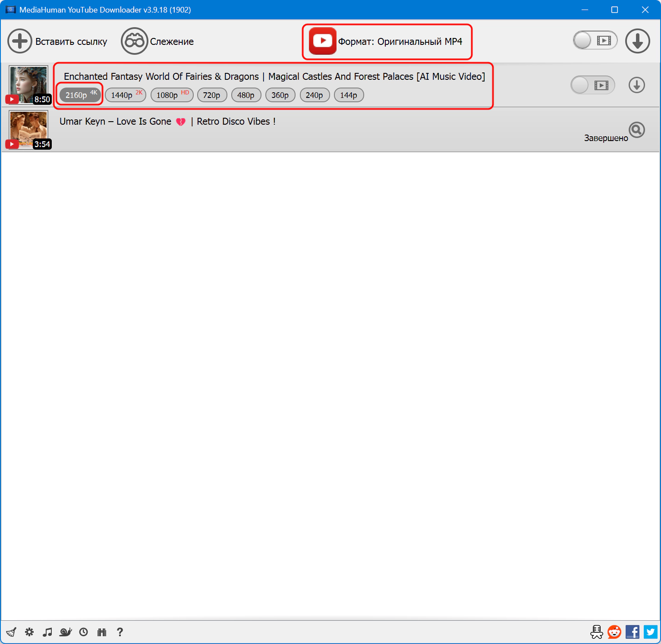
Task: Click the broom cleanup icon
Action: 11,632
